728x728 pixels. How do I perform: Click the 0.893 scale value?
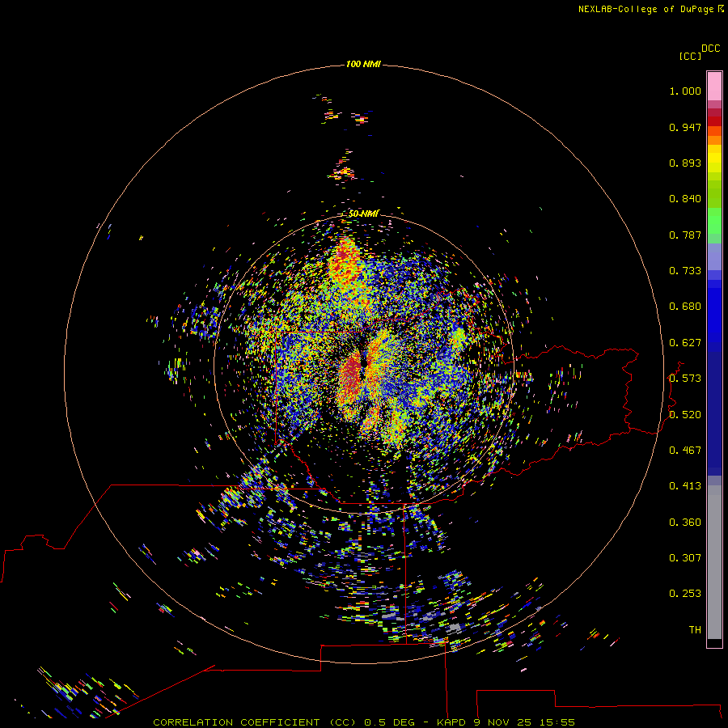coord(685,163)
